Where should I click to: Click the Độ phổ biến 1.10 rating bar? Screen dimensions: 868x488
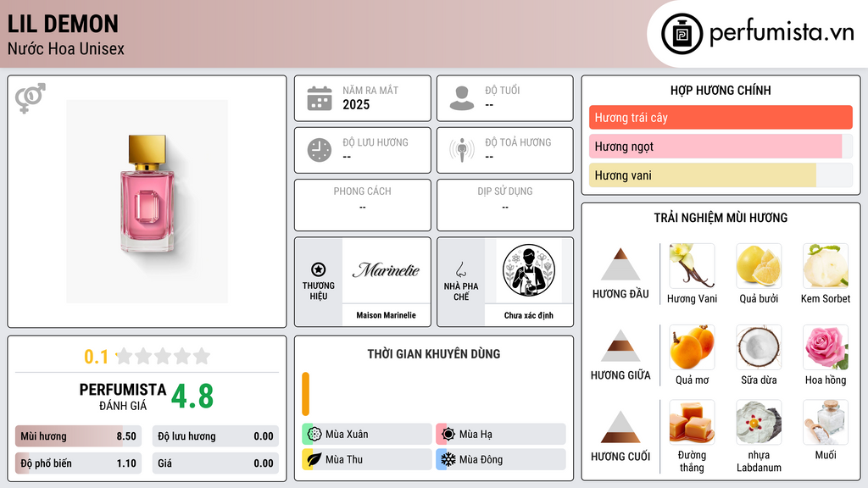click(78, 463)
